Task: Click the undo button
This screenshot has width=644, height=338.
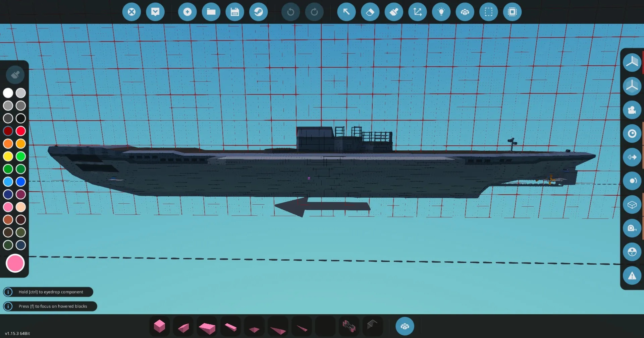Action: point(290,12)
